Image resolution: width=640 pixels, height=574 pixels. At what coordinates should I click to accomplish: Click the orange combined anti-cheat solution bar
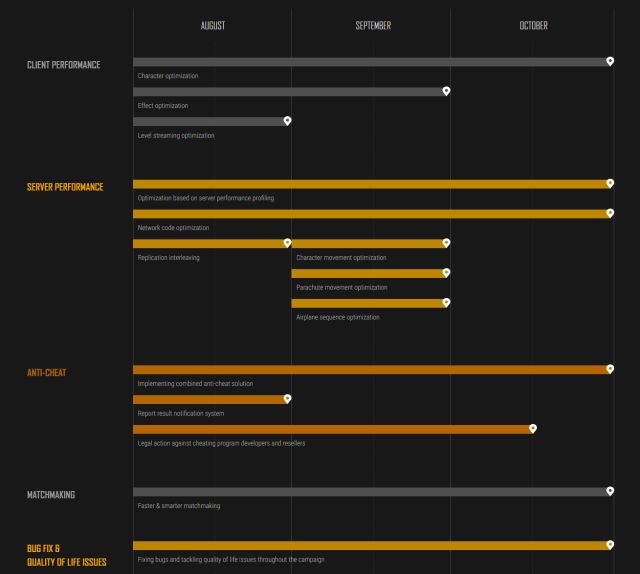371,370
